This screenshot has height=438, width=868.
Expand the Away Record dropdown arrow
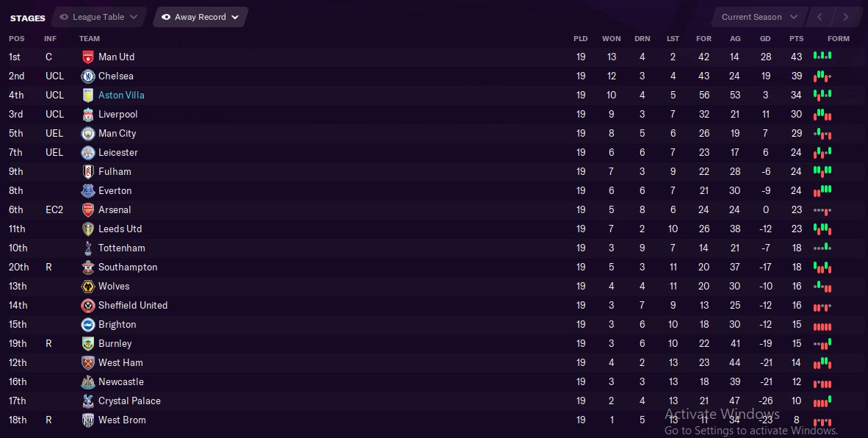tap(235, 17)
